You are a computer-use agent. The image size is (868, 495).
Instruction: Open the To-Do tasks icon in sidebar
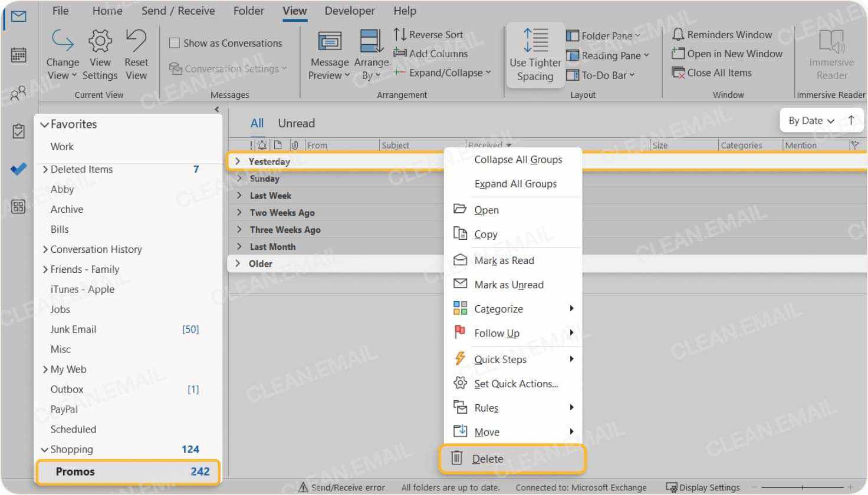click(x=18, y=131)
